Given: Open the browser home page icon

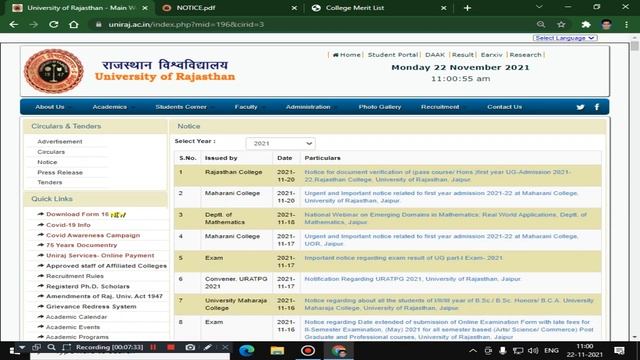Looking at the screenshot, I should 73,24.
